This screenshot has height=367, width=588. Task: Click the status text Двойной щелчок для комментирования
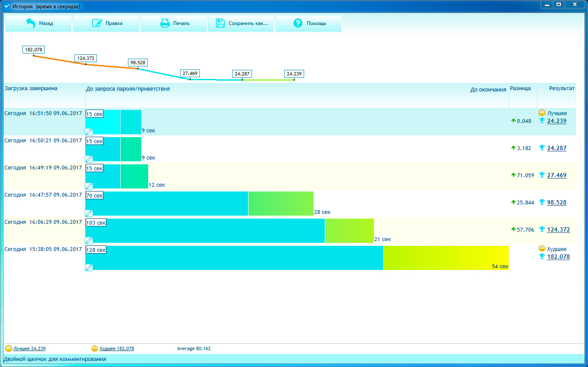pos(55,359)
